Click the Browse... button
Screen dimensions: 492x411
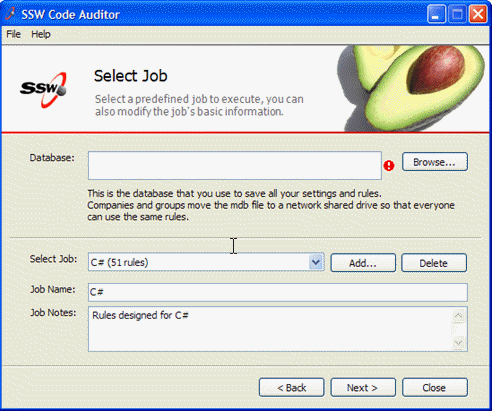pyautogui.click(x=435, y=162)
